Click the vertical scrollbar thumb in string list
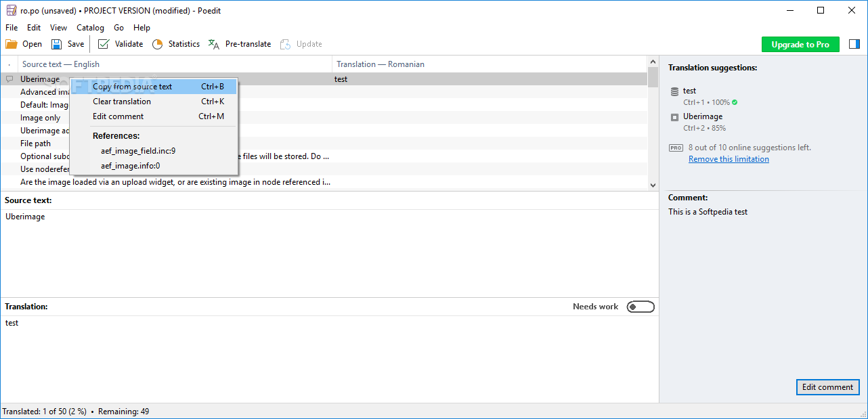868x419 pixels. tap(653, 77)
